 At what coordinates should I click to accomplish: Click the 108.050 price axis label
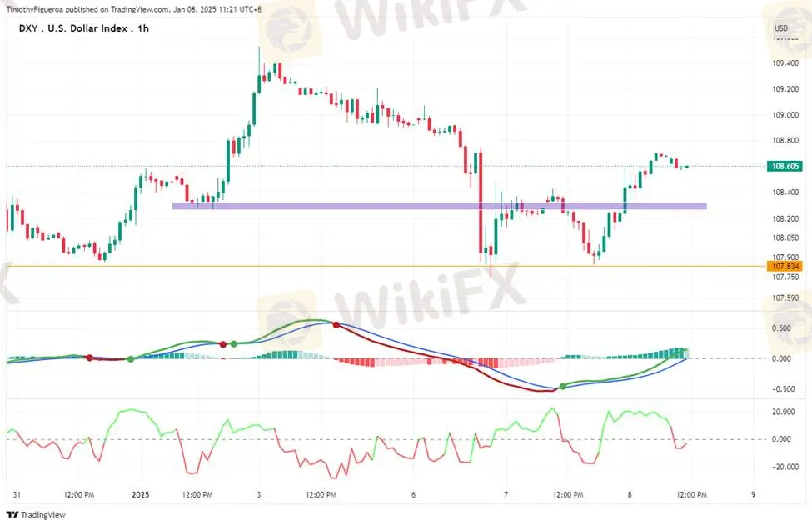785,238
